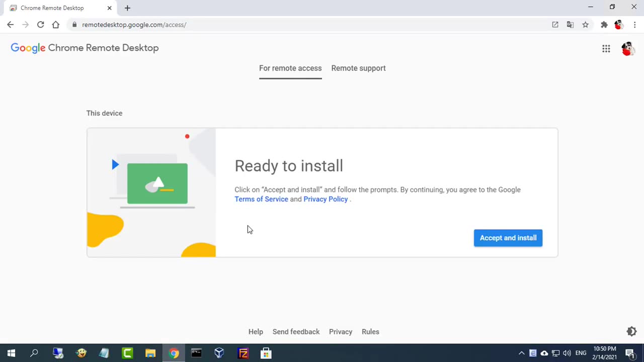644x362 pixels.
Task: Open Microsoft Store from the taskbar
Action: (x=266, y=353)
